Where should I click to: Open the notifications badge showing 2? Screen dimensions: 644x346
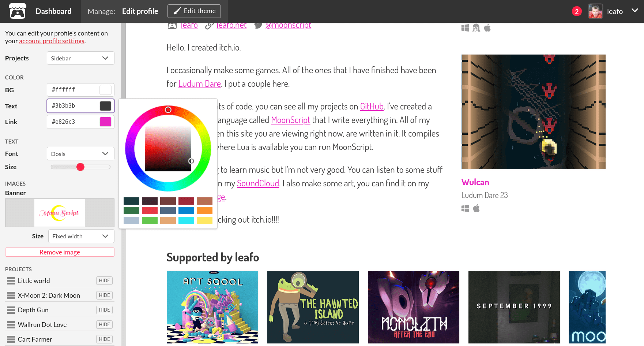pyautogui.click(x=577, y=11)
